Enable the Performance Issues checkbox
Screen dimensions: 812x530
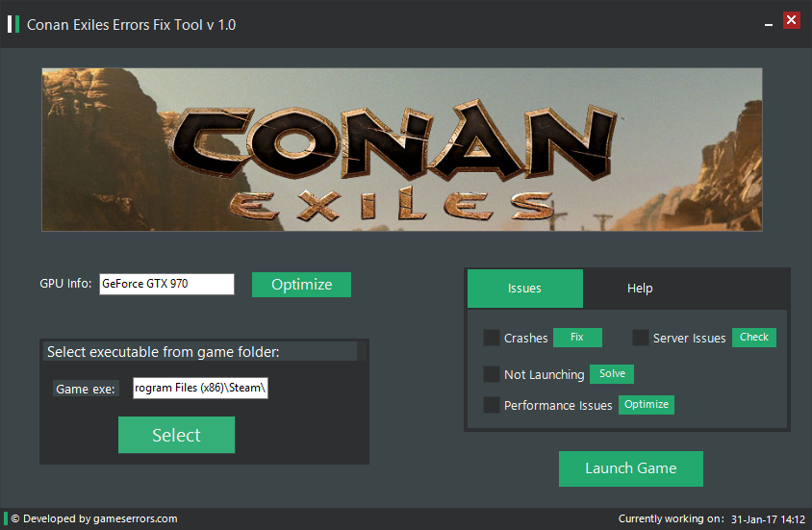click(x=491, y=405)
